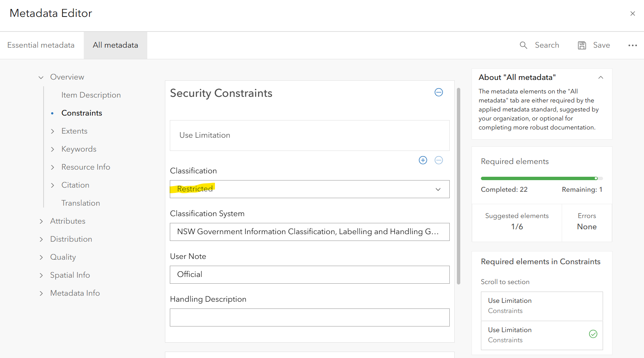The height and width of the screenshot is (358, 644).
Task: Expand the Keywords node chevron
Action: 53,149
